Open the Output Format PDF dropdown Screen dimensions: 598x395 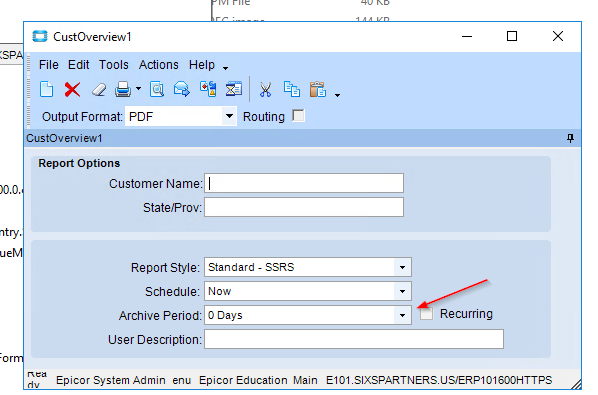[229, 116]
